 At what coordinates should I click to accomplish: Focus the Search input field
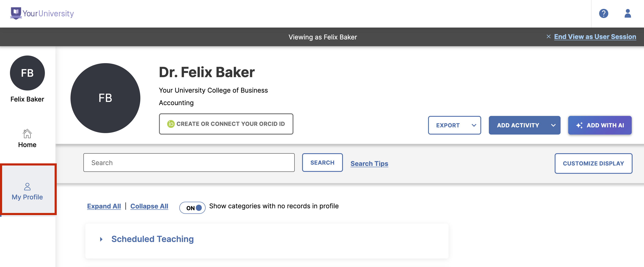(x=189, y=163)
